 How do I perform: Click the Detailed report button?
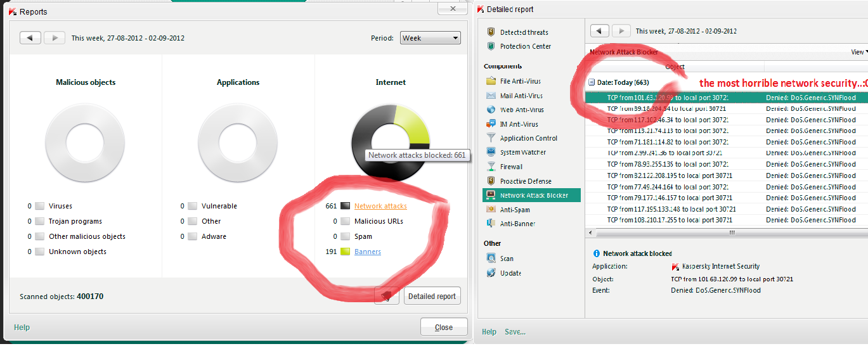432,296
